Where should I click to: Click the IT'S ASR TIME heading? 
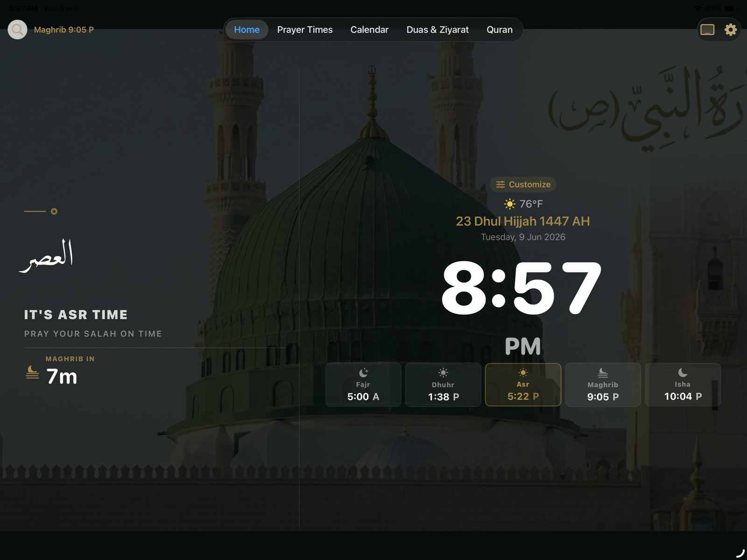(76, 315)
